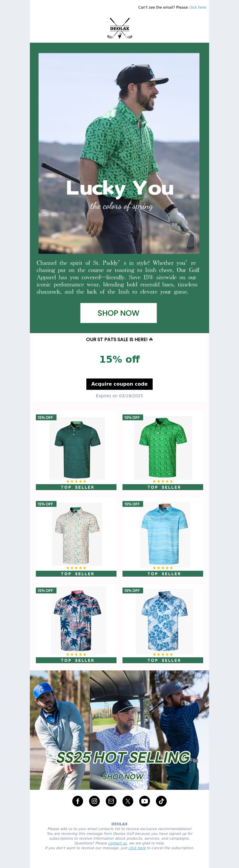Click SHOP NOW on SS25 banner

click(123, 776)
